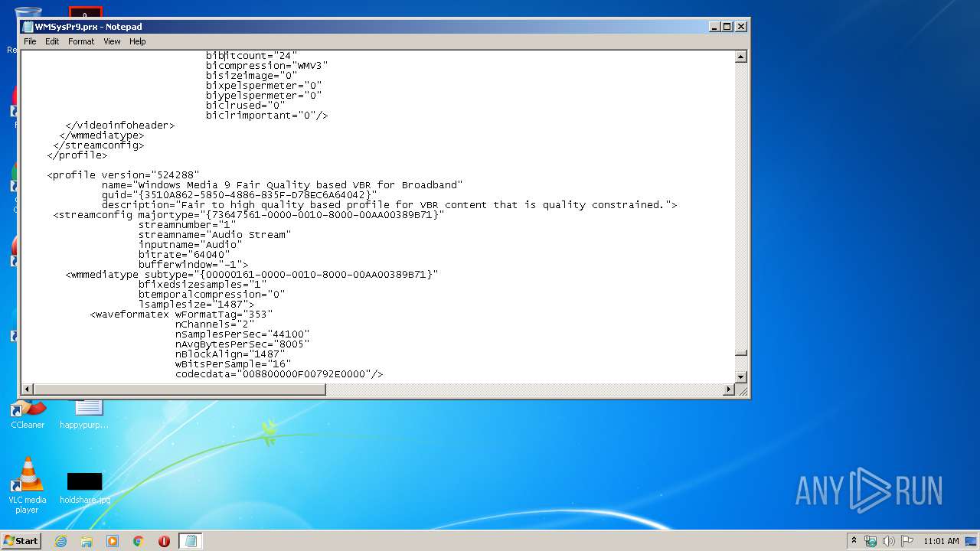Click the vertical scrollbar down arrow

pos(740,377)
